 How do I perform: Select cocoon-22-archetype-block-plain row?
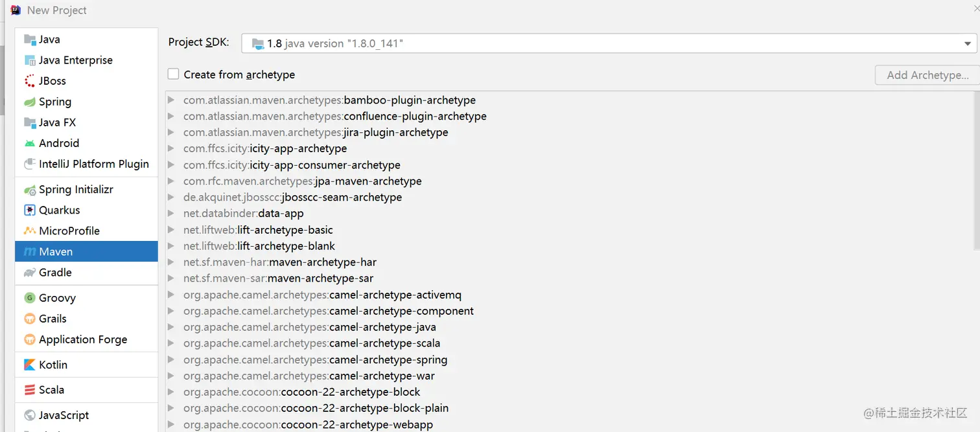[x=569, y=408]
